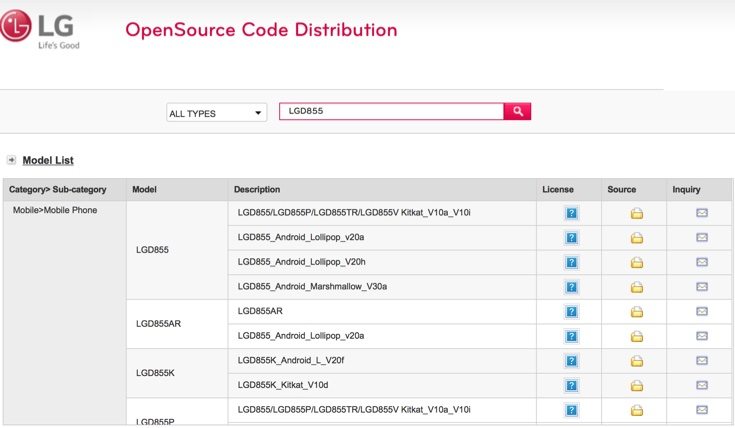Click the LG Life's Good logo
This screenshot has height=428, width=735.
(x=40, y=30)
